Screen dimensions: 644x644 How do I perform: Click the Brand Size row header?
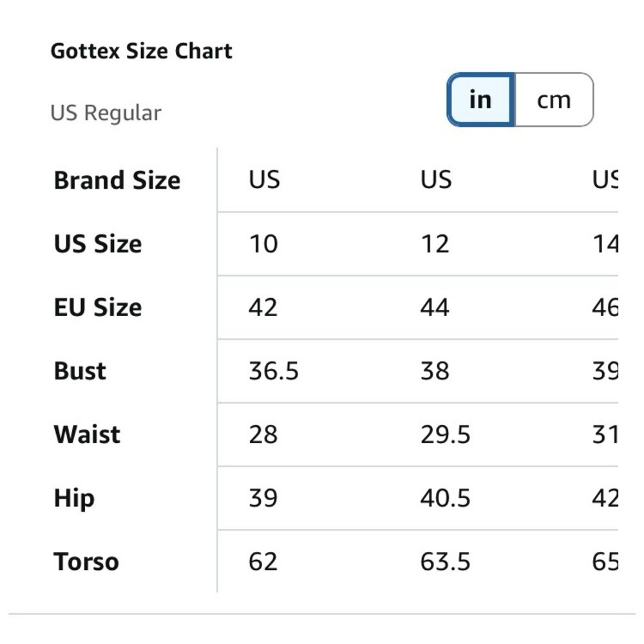point(117,180)
